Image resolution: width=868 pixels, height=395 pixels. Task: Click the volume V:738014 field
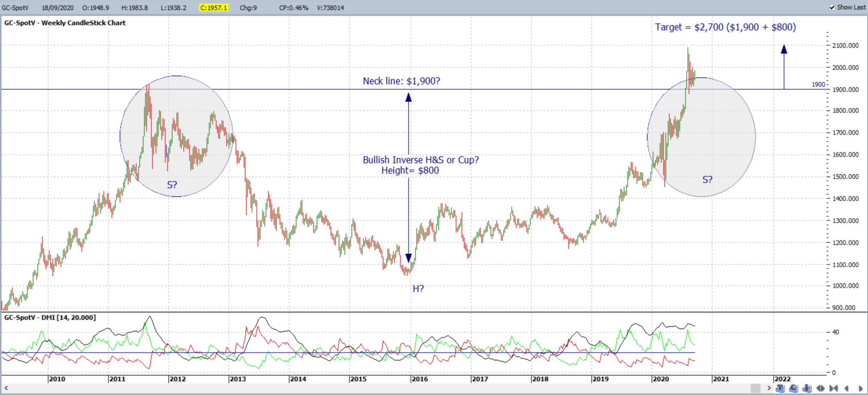(330, 8)
